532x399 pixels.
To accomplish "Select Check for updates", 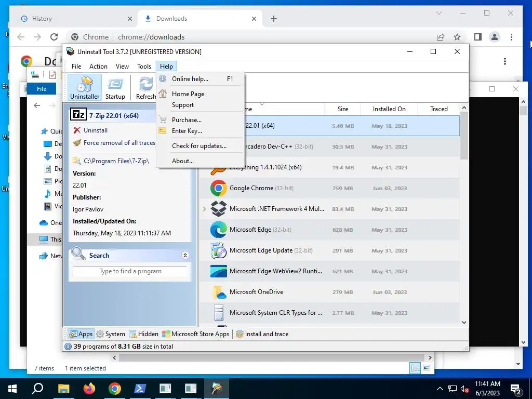I will point(201,146).
